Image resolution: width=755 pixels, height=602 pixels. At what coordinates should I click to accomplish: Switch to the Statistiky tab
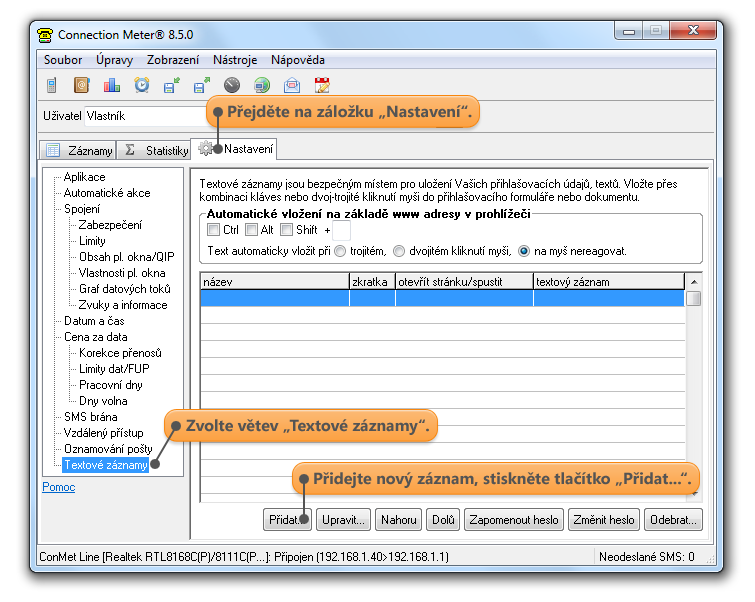(x=154, y=150)
